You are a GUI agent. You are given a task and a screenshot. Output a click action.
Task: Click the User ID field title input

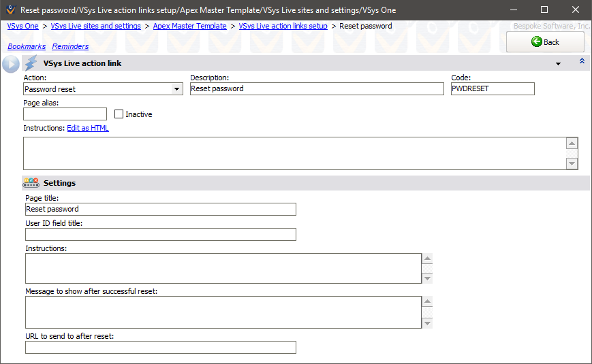click(x=160, y=235)
